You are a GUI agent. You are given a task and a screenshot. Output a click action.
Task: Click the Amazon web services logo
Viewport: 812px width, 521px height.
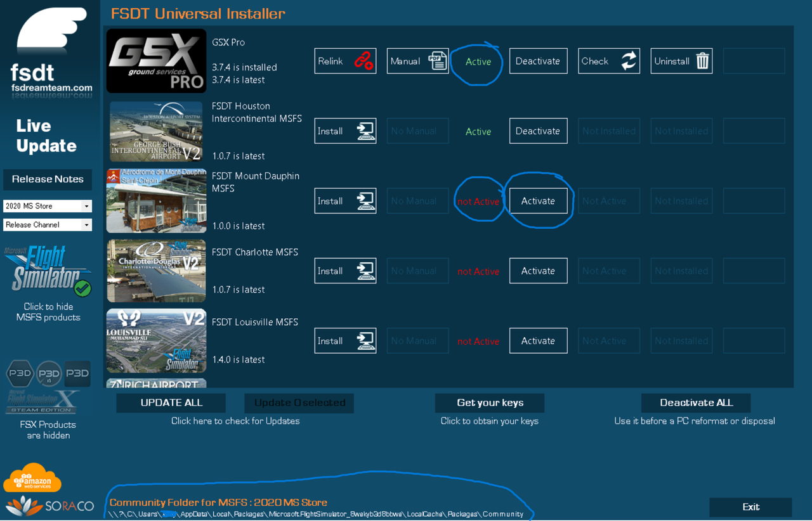tap(32, 478)
